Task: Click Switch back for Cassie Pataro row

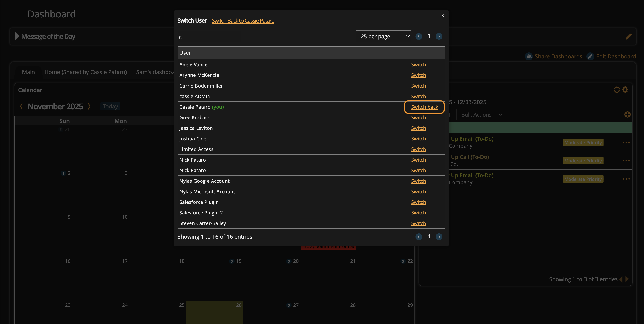Action: (424, 107)
